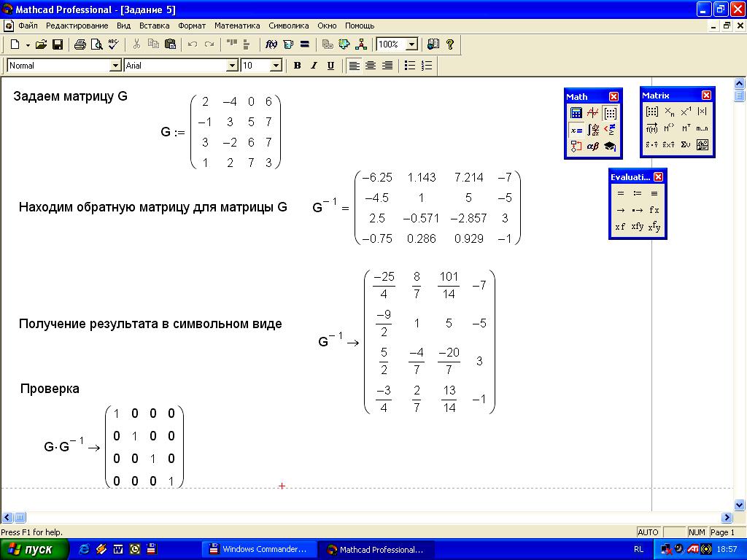This screenshot has width=747, height=560.
Task: Open a file with the folder icon
Action: [x=42, y=44]
